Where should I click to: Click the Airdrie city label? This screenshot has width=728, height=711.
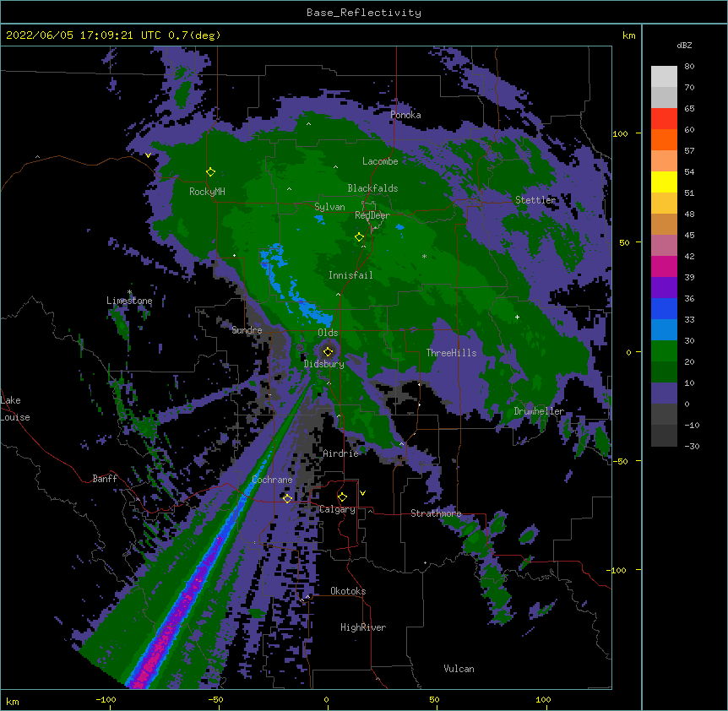(x=341, y=453)
